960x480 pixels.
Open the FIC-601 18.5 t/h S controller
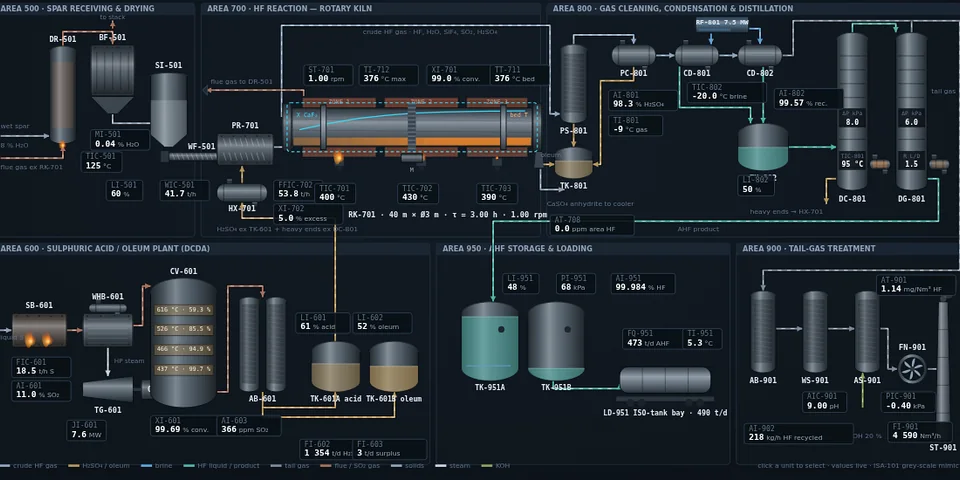[x=42, y=367]
